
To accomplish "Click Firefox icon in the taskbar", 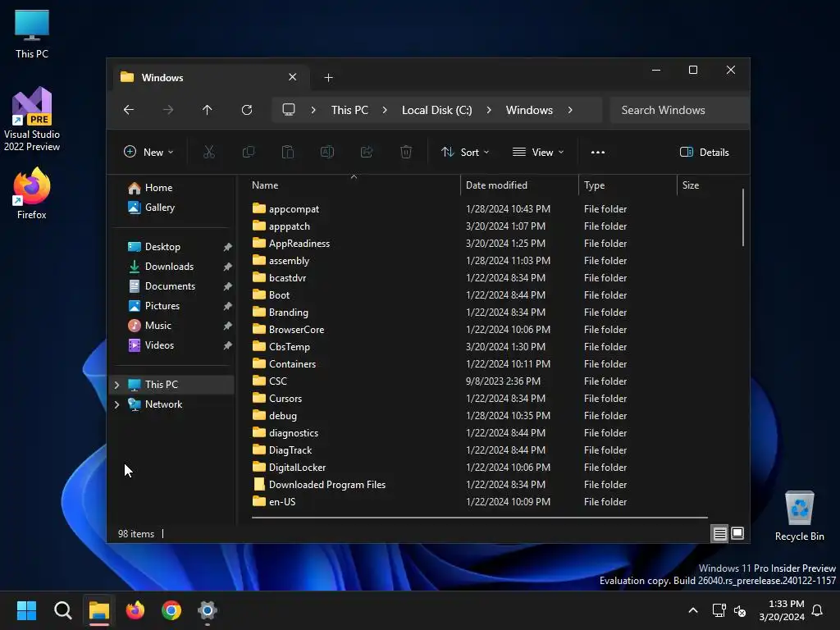I will point(135,610).
